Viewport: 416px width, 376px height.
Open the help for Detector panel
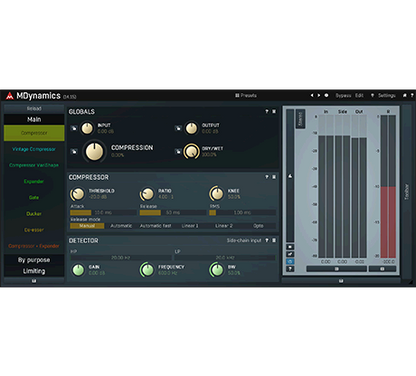coord(267,240)
